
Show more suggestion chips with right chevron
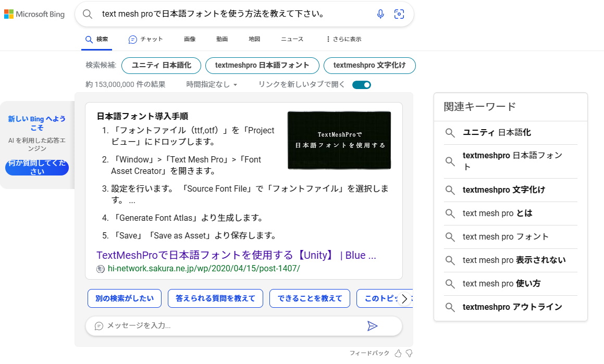pyautogui.click(x=404, y=298)
